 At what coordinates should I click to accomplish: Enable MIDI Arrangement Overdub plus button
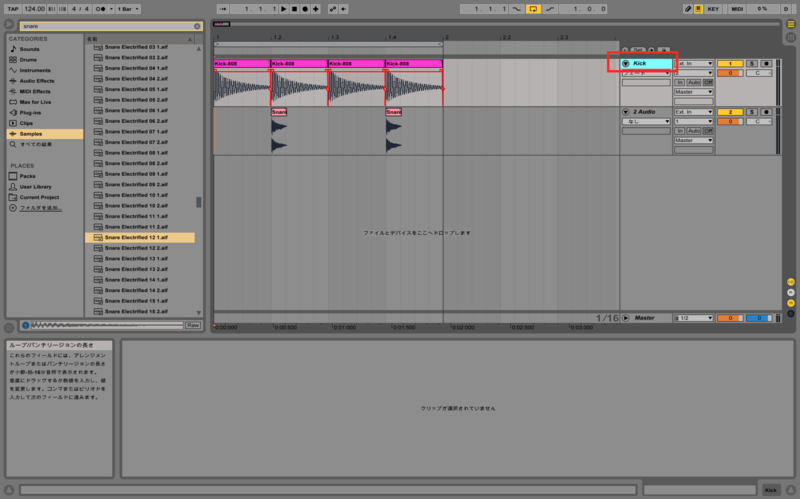pos(316,9)
